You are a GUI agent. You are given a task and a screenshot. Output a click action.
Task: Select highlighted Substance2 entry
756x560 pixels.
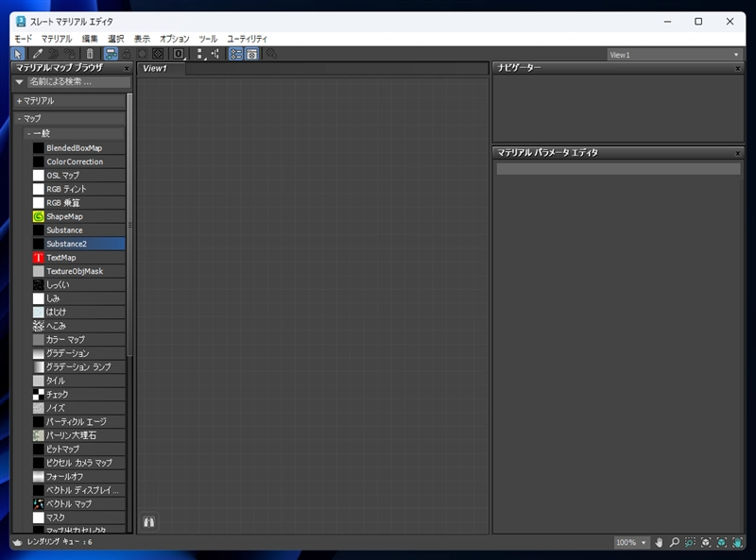click(x=78, y=244)
